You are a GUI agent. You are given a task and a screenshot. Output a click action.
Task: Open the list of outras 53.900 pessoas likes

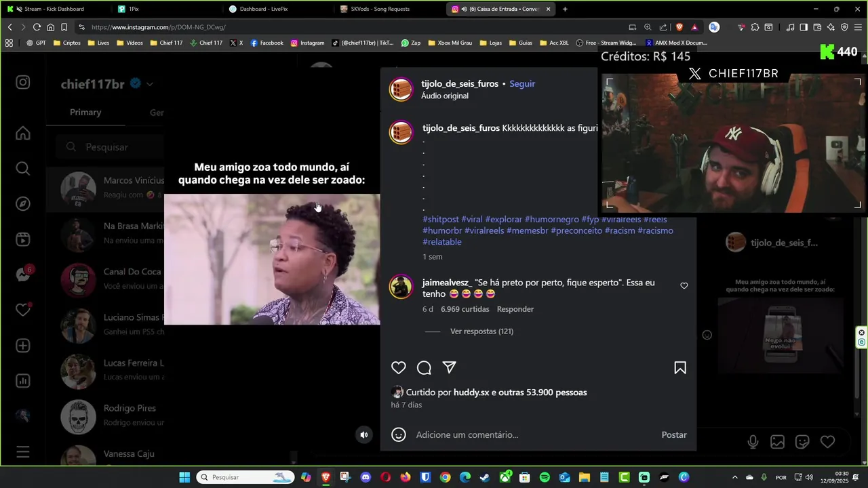point(542,392)
